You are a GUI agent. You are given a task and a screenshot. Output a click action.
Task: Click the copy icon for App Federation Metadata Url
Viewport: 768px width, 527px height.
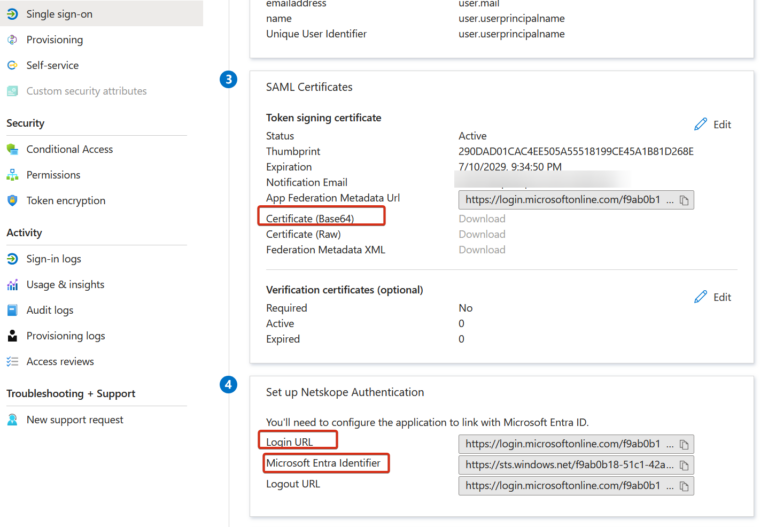684,200
